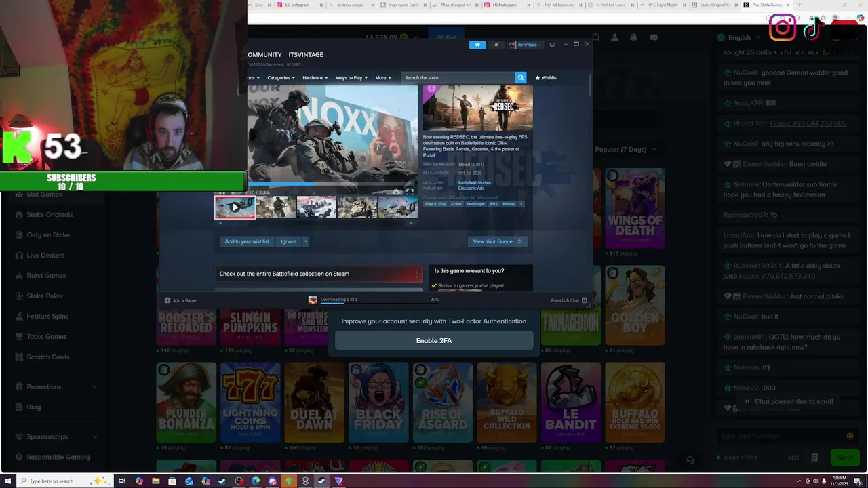
Task: Open the Lightning Coins game tile
Action: point(250,402)
